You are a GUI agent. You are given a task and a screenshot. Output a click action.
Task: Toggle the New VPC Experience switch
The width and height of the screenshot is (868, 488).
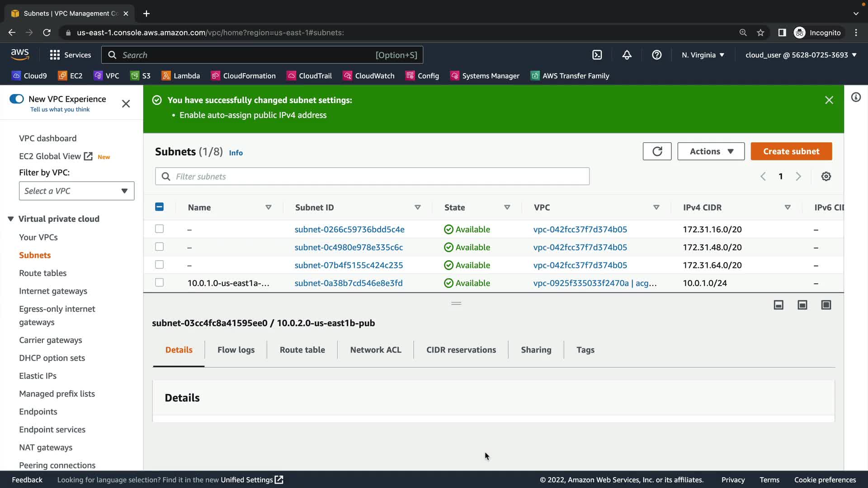click(17, 99)
